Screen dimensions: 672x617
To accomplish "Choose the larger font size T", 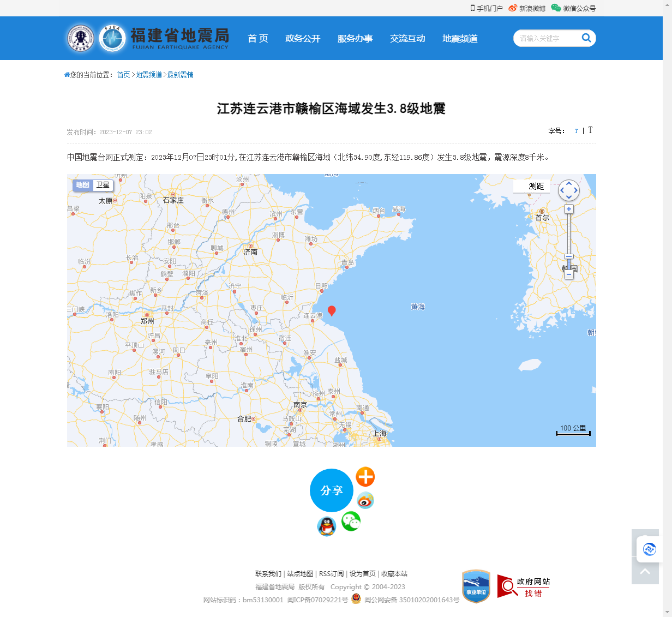I will [x=590, y=130].
